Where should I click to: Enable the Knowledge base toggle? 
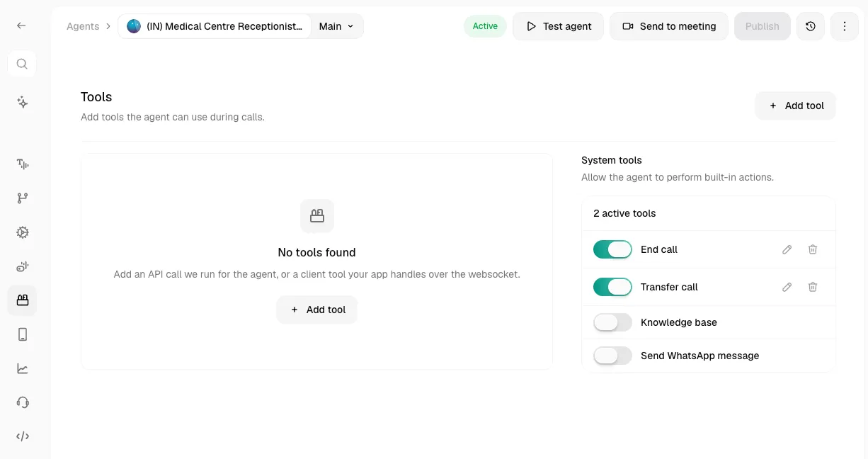(612, 322)
